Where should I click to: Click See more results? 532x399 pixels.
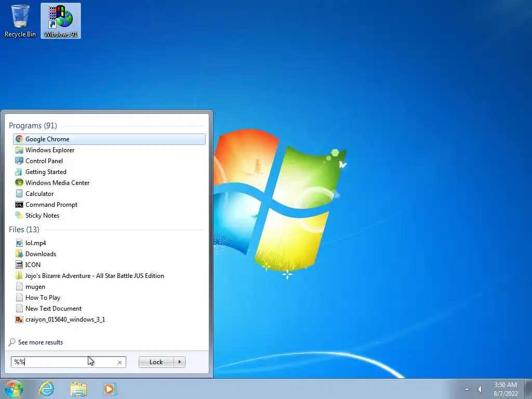click(x=41, y=342)
